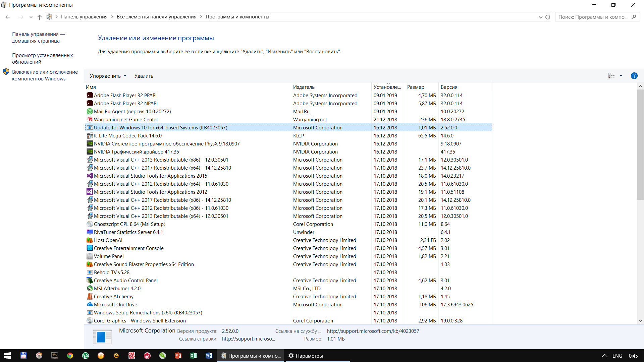Click back arrow navigation button
The image size is (644, 362).
[x=8, y=17]
